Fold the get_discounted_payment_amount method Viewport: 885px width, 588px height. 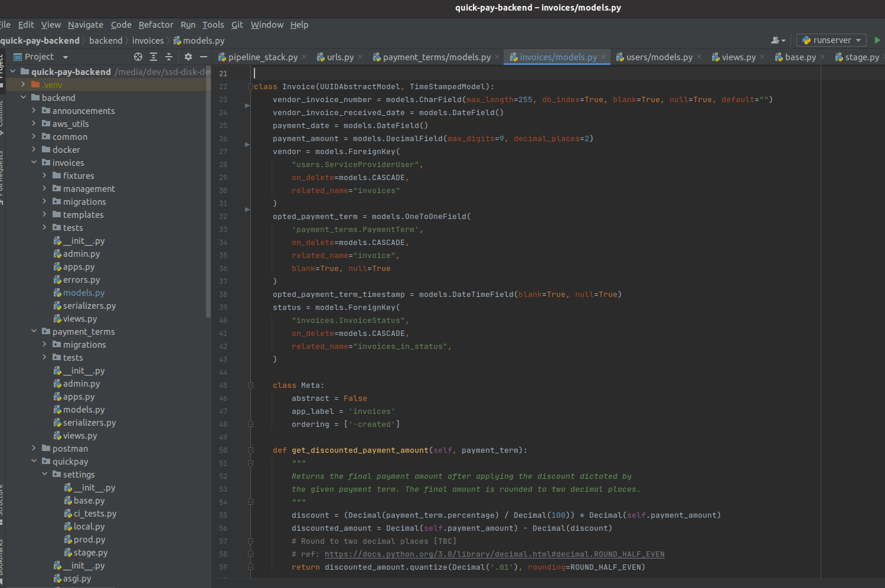pos(250,450)
